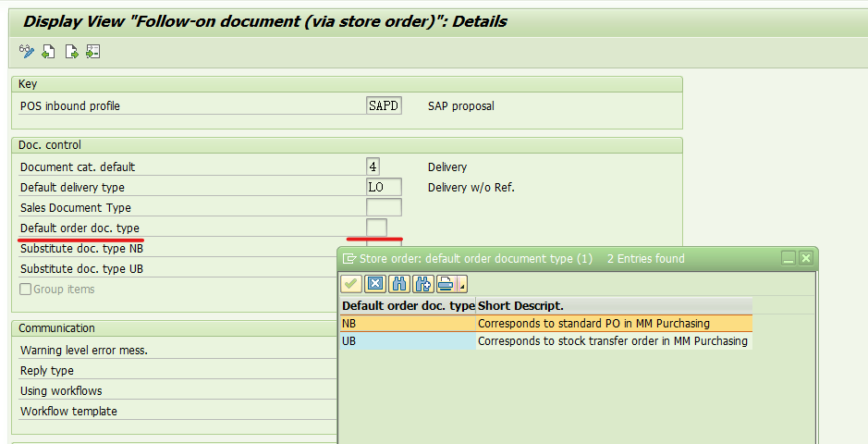The image size is (868, 444).
Task: Click the 'Workflow template' label
Action: coord(68,412)
